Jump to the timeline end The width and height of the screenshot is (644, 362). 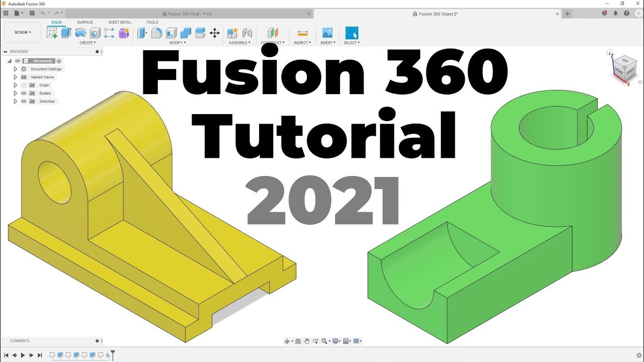pos(40,355)
